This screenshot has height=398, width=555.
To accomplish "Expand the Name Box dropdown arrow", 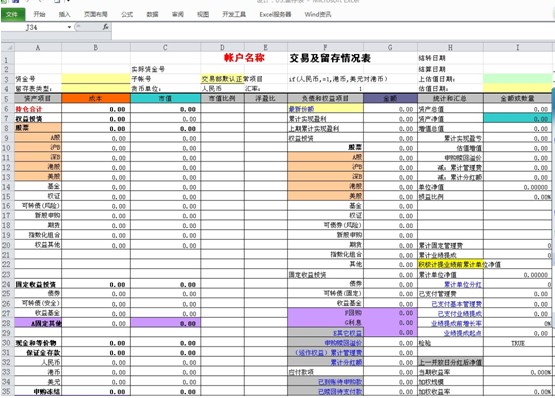I will coord(69,27).
